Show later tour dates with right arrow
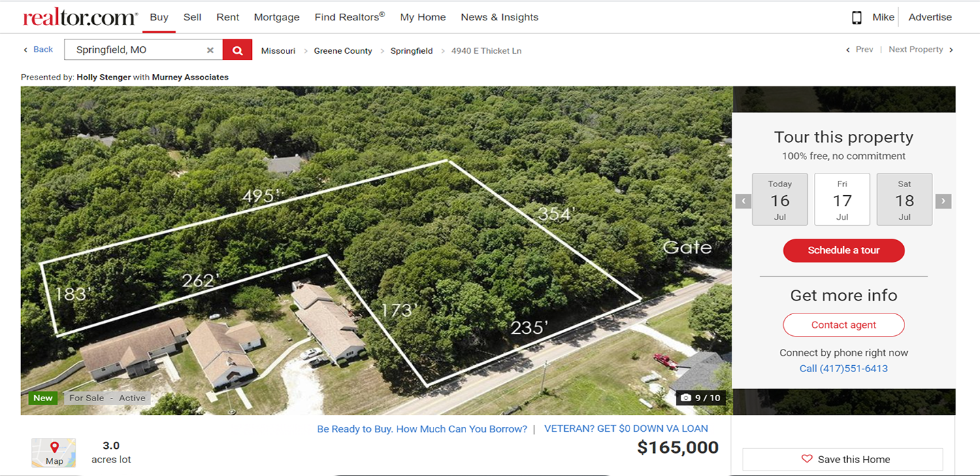The image size is (980, 476). [x=943, y=201]
